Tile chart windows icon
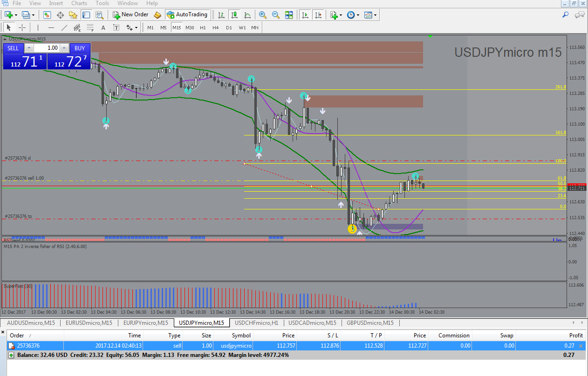 [x=289, y=15]
